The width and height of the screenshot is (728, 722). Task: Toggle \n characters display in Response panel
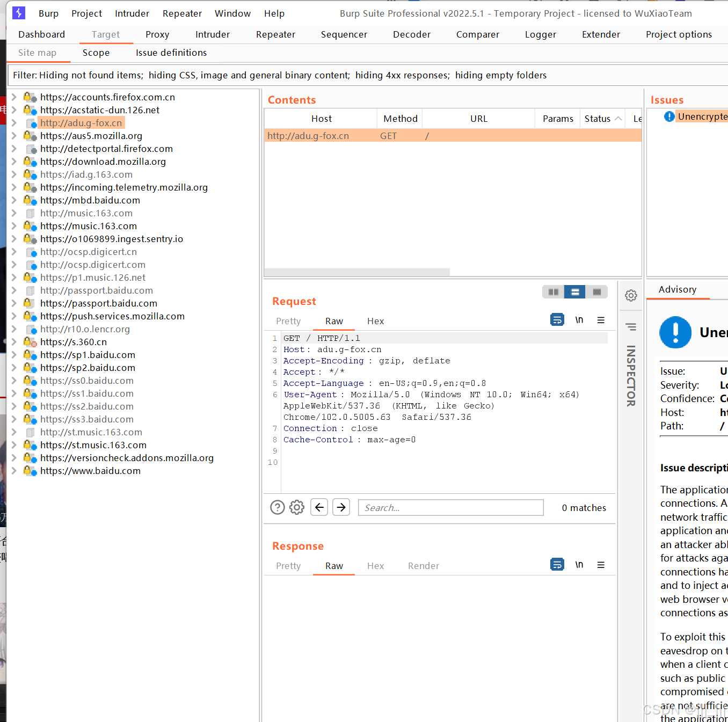click(579, 565)
